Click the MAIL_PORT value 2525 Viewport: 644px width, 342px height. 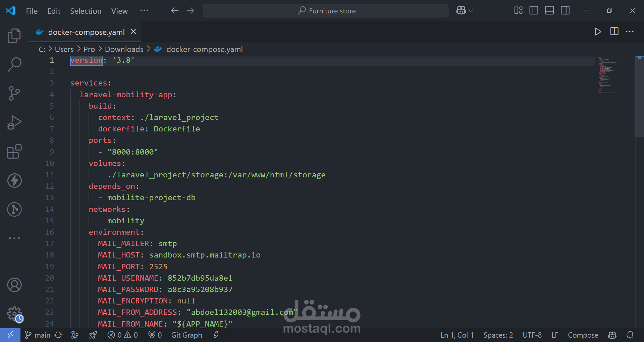[x=158, y=267]
